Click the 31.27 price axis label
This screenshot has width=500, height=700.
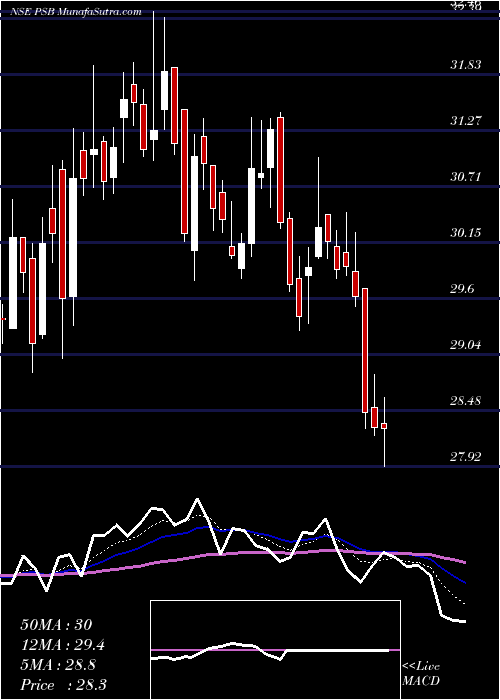click(x=466, y=121)
